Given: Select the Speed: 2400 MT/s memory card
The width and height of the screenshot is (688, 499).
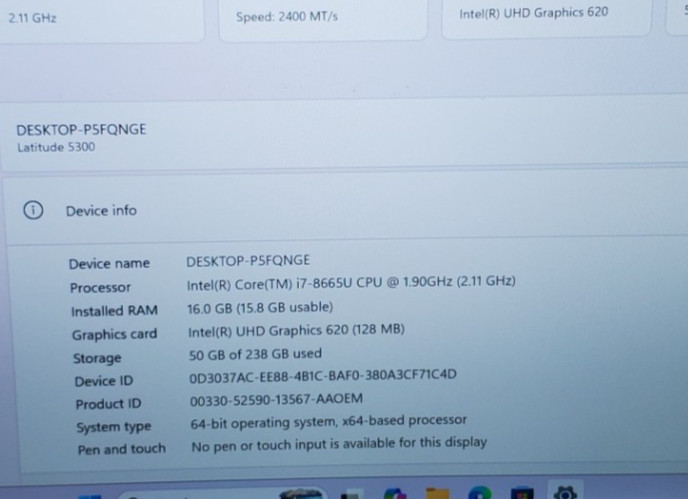Looking at the screenshot, I should 323,19.
